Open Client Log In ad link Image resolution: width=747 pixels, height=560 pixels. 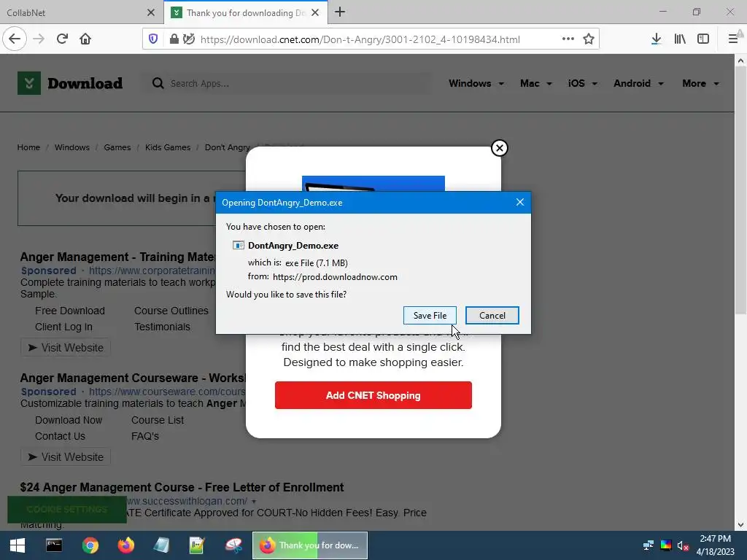[64, 327]
